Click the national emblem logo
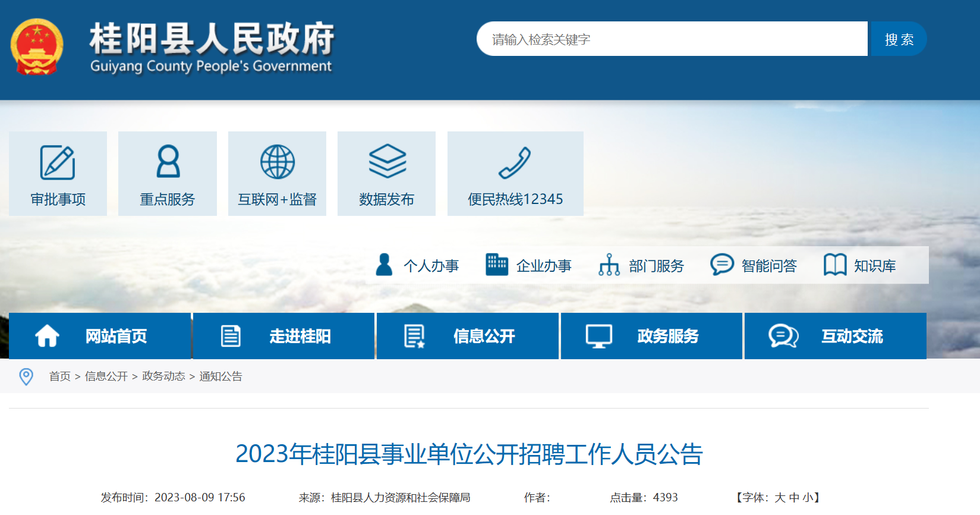Screen dimensions: 980x515 [x=37, y=47]
